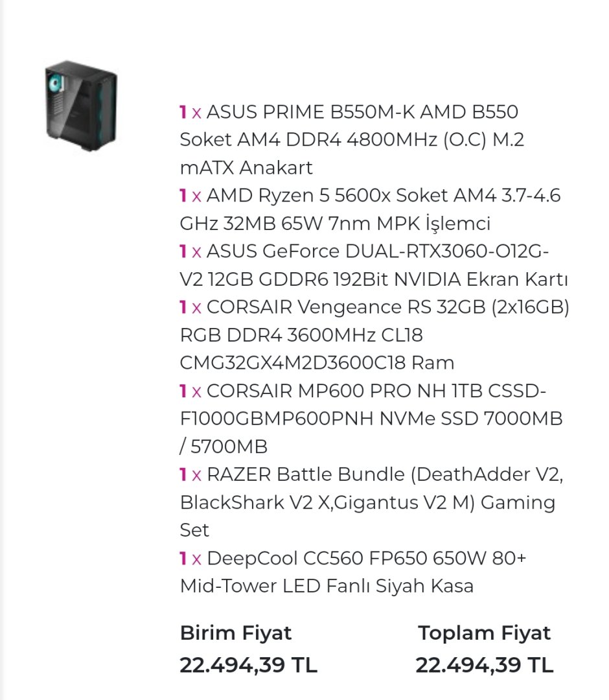Click quantity marker before ASUS GeForce card

point(190,251)
